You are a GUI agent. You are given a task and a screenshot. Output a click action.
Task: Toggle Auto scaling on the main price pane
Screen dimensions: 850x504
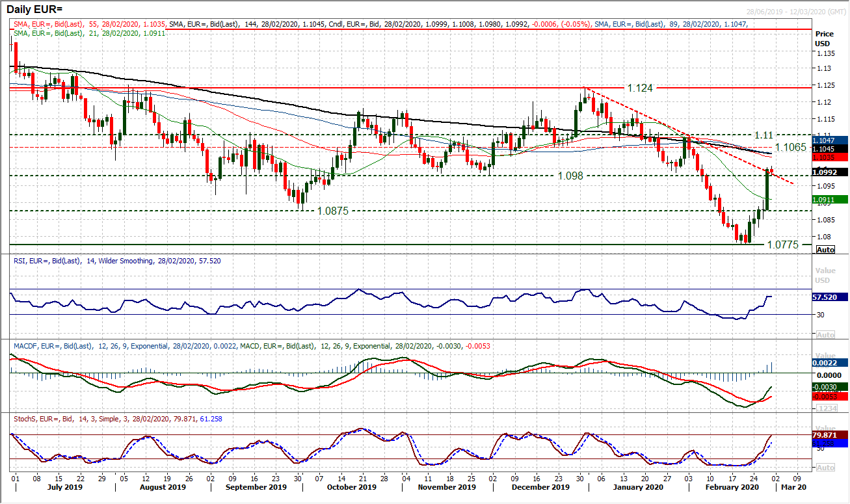pyautogui.click(x=825, y=249)
